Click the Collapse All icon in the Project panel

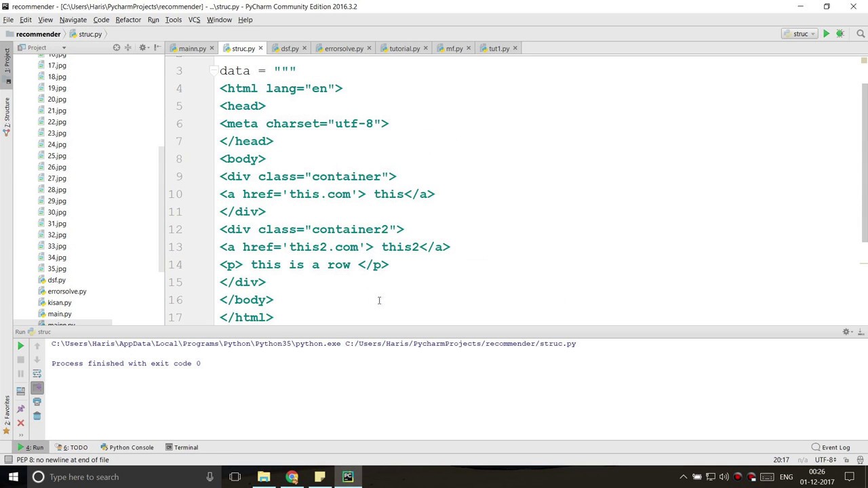pos(127,47)
